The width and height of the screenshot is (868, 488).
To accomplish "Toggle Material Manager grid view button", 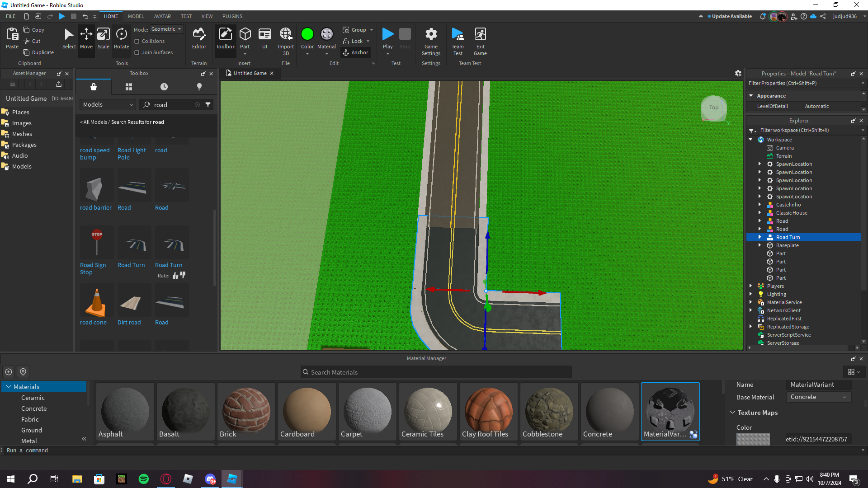I will click(854, 372).
